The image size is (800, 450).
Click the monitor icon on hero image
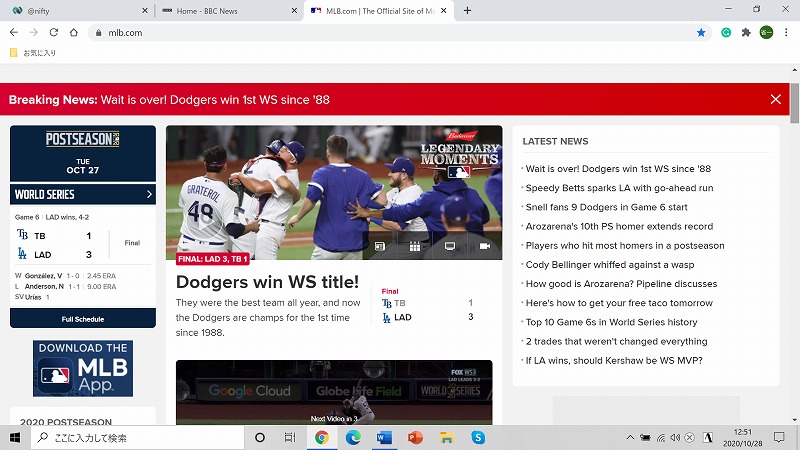(449, 246)
